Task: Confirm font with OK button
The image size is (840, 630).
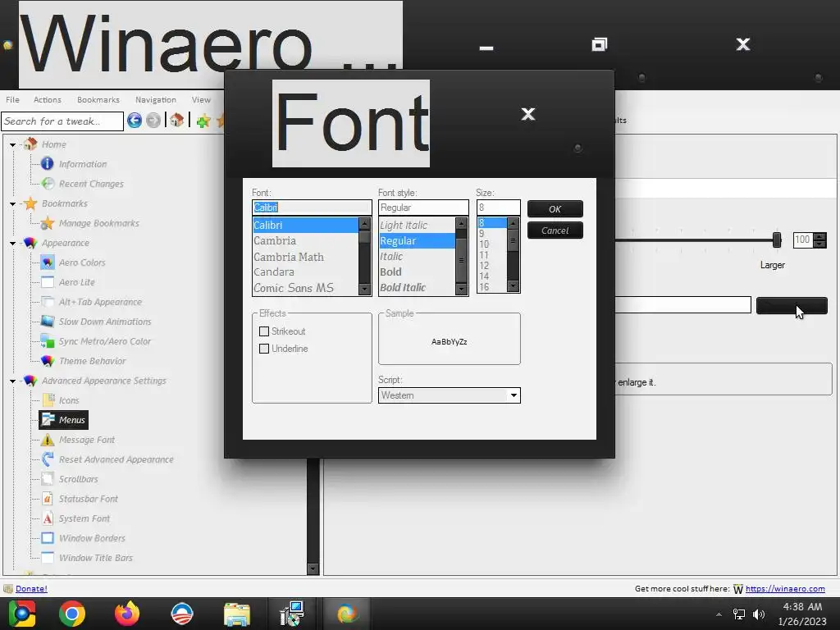Action: pos(555,209)
